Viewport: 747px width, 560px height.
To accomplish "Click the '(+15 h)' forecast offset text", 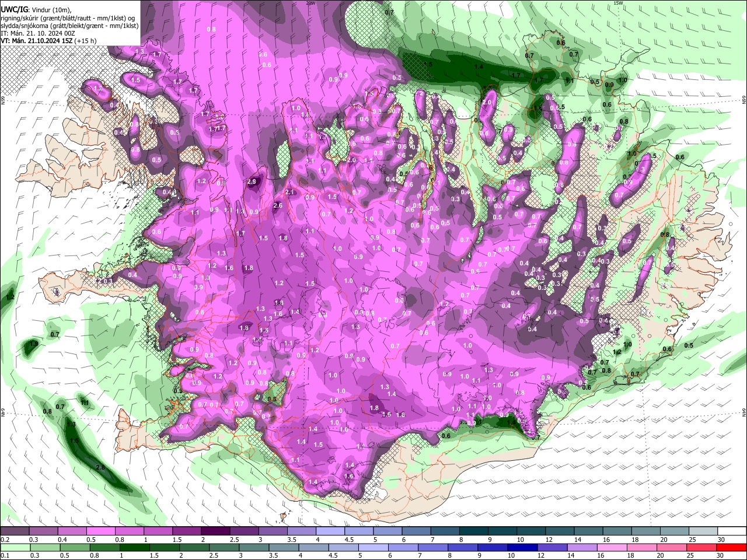I will [x=85, y=41].
